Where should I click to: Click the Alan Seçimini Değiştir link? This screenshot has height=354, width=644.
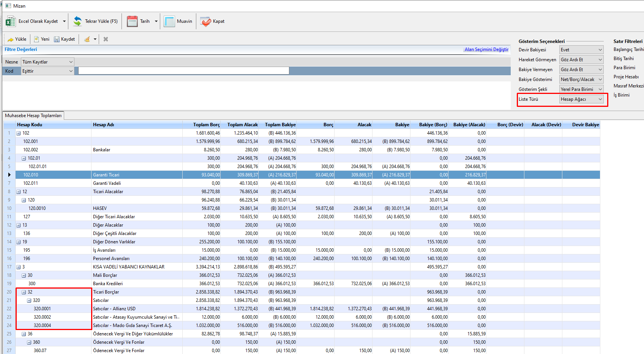pos(486,49)
